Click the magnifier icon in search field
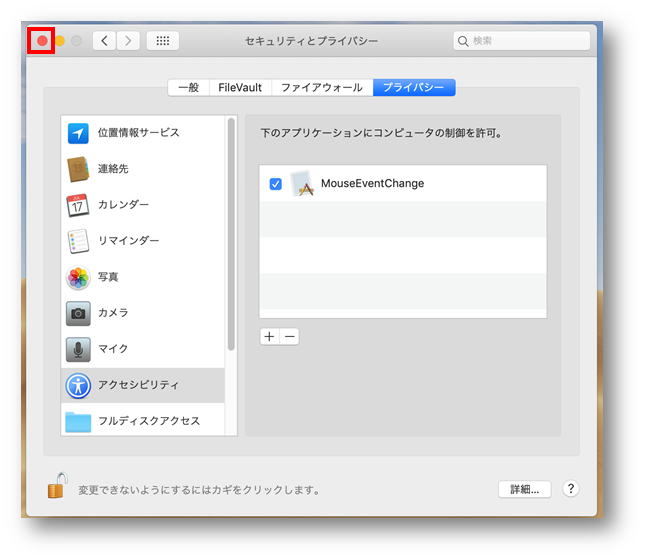The width and height of the screenshot is (645, 560). click(463, 41)
